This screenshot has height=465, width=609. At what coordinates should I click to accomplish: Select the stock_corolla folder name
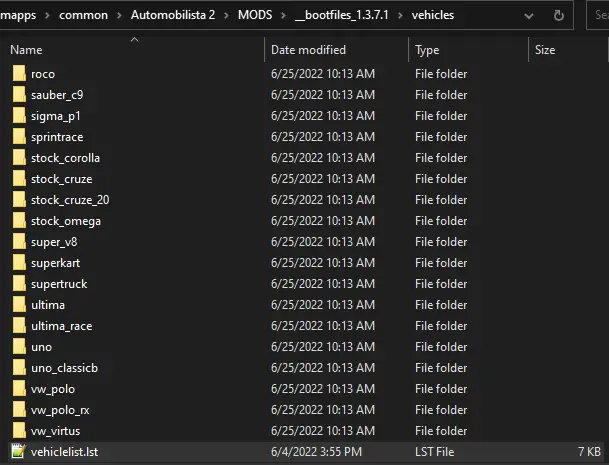65,158
